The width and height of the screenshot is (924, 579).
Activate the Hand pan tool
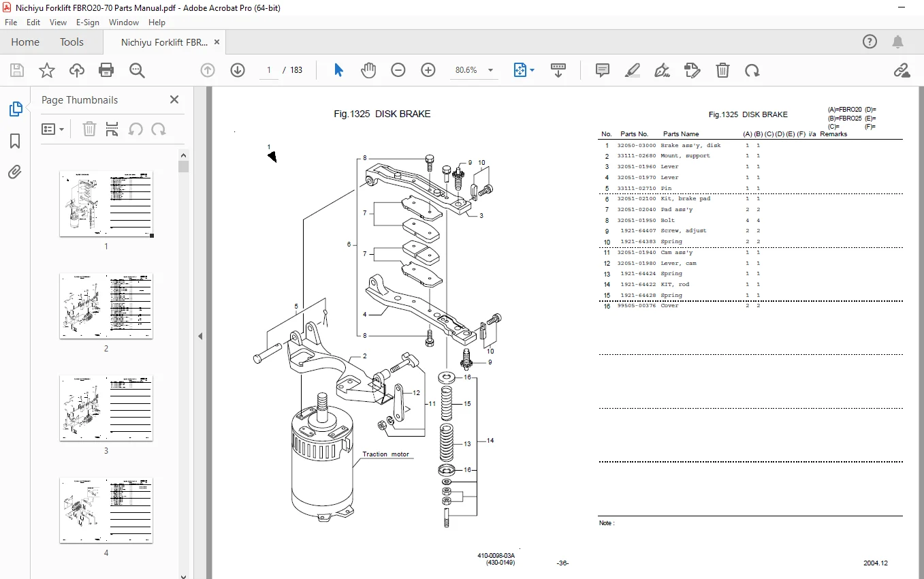[368, 70]
